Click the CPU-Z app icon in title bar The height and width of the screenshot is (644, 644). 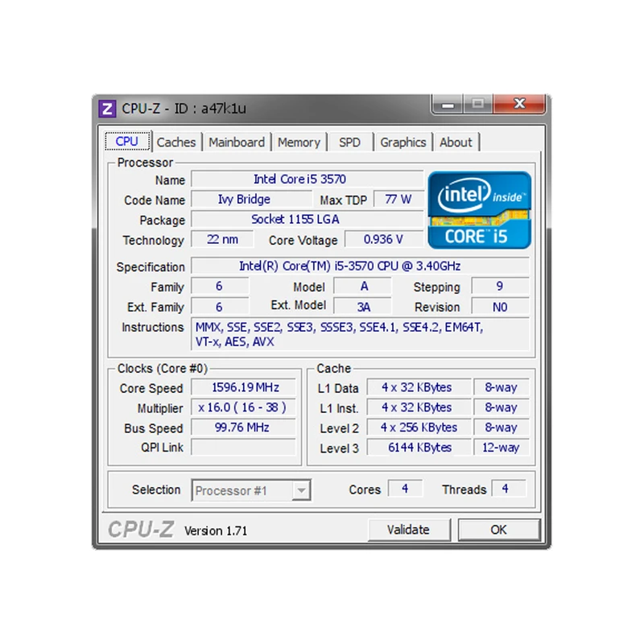(x=107, y=108)
